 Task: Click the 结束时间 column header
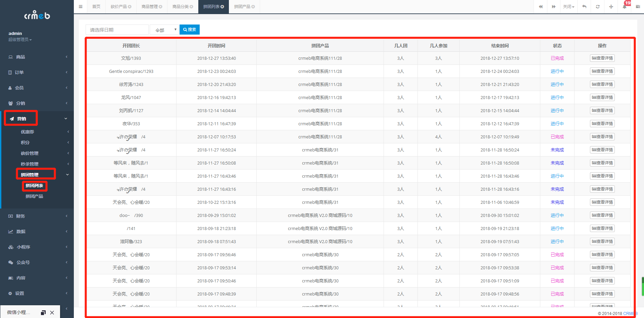[x=500, y=46]
